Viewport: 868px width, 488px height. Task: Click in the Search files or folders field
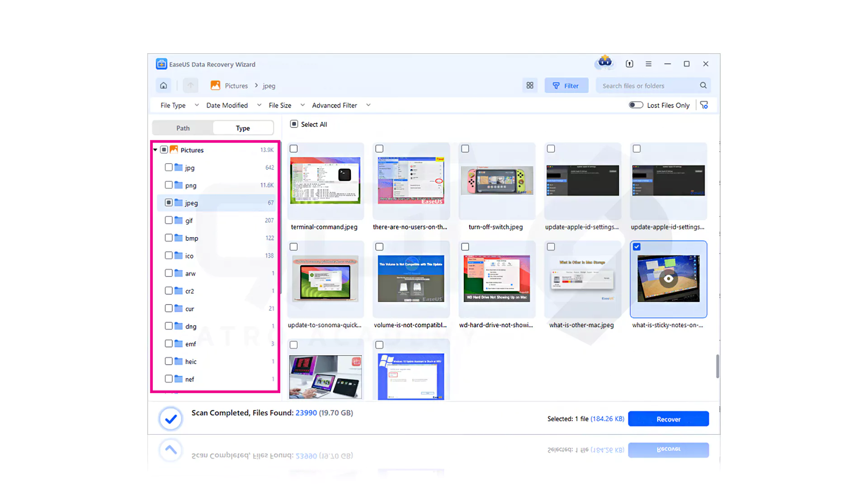(x=653, y=85)
